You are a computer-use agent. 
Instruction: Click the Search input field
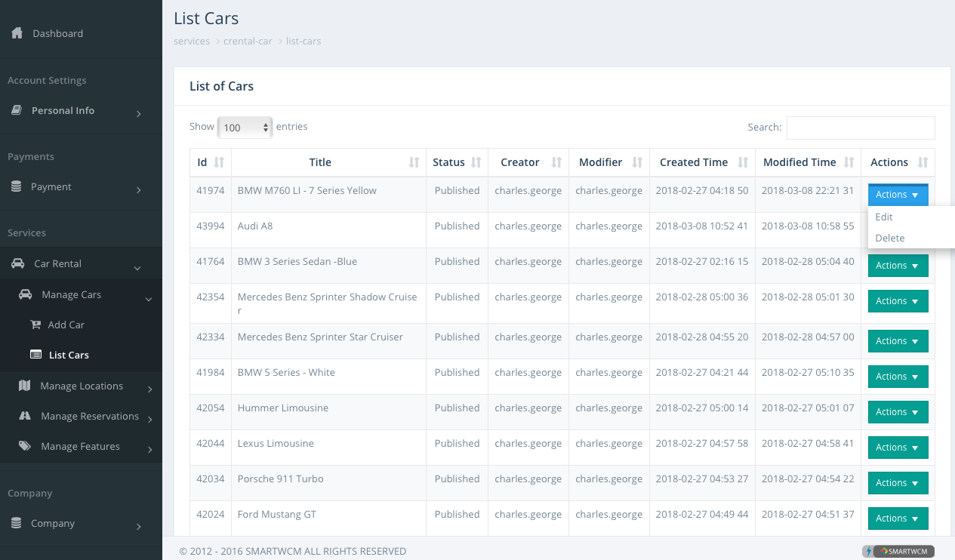[x=861, y=128]
